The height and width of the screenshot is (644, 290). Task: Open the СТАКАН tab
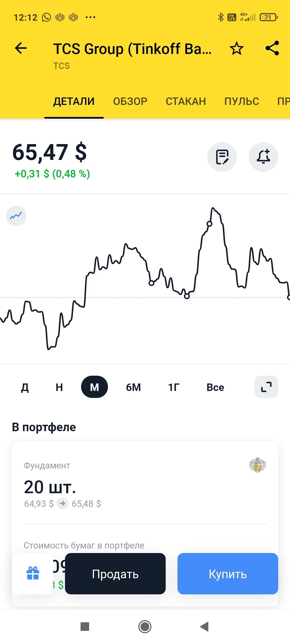(186, 101)
